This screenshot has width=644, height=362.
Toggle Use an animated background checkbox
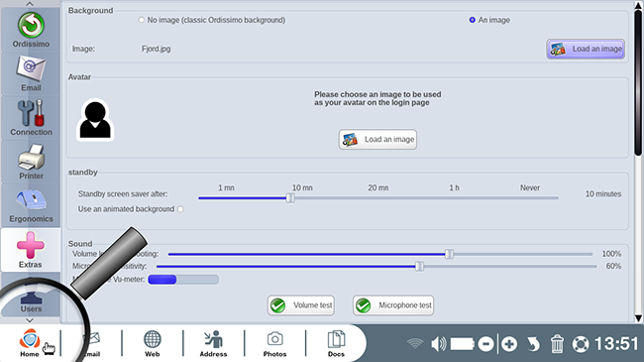(180, 209)
